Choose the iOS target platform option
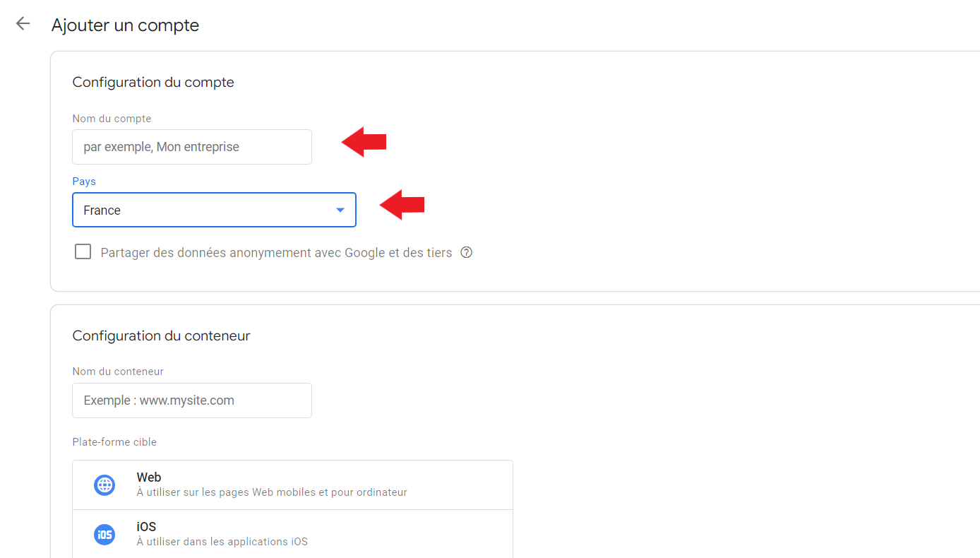980x558 pixels. [x=292, y=534]
